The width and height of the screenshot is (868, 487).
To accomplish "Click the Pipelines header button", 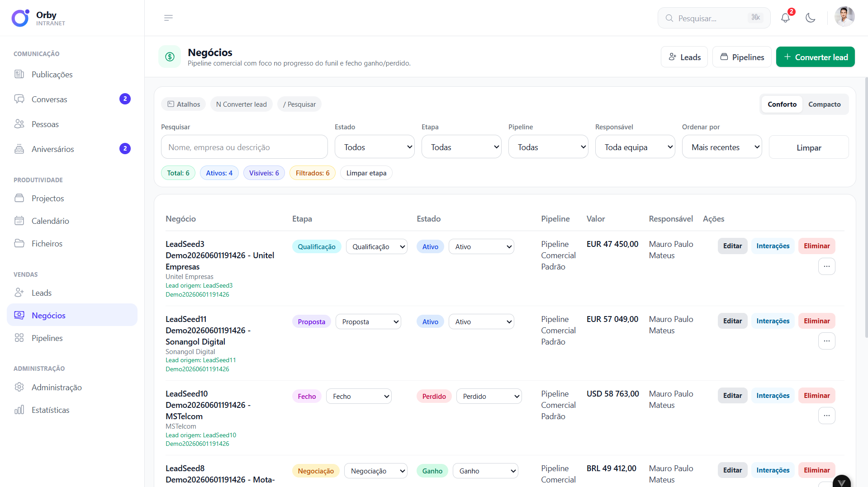I will (742, 57).
